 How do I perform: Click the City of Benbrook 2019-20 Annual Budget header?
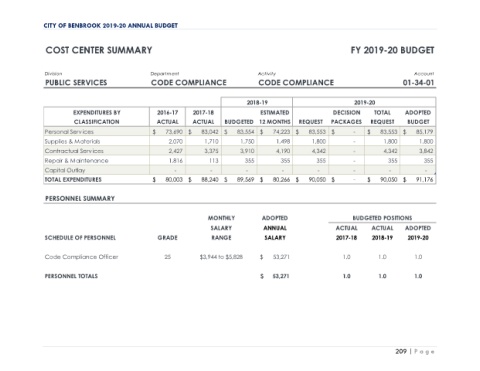111,26
